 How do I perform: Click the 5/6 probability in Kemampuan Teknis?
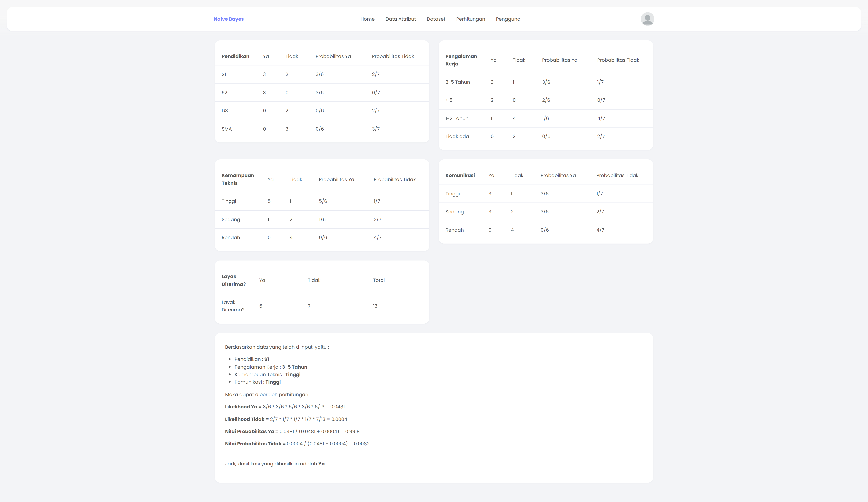click(323, 201)
